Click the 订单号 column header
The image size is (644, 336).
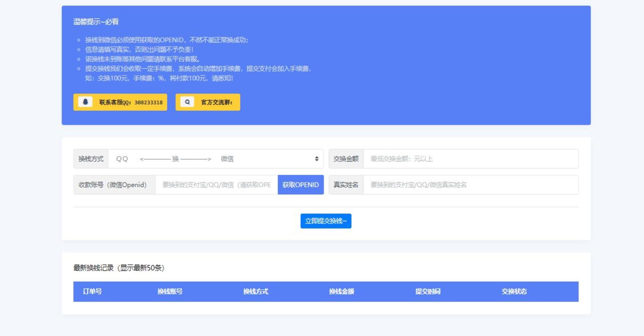[x=92, y=291]
